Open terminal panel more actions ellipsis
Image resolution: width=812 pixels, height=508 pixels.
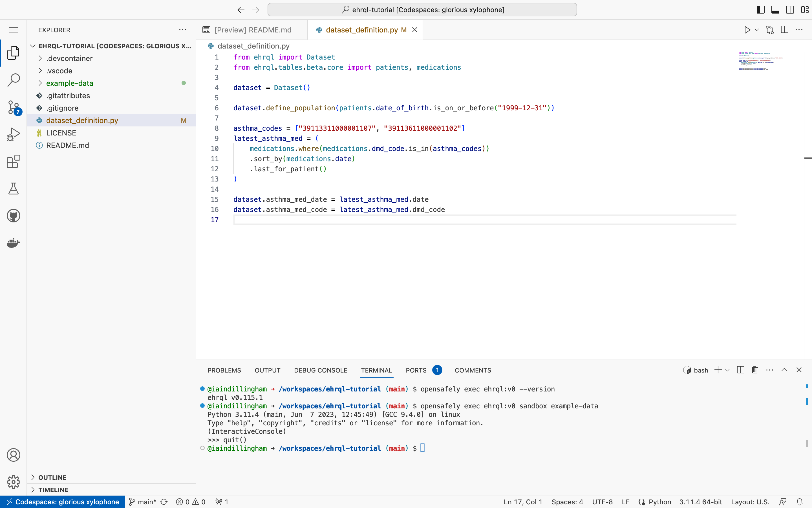(x=770, y=370)
